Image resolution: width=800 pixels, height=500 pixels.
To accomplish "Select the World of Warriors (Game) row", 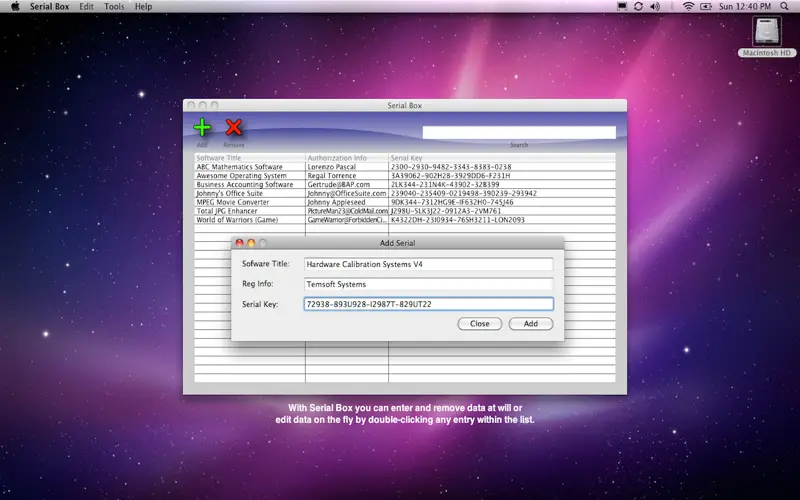I will [x=405, y=220].
